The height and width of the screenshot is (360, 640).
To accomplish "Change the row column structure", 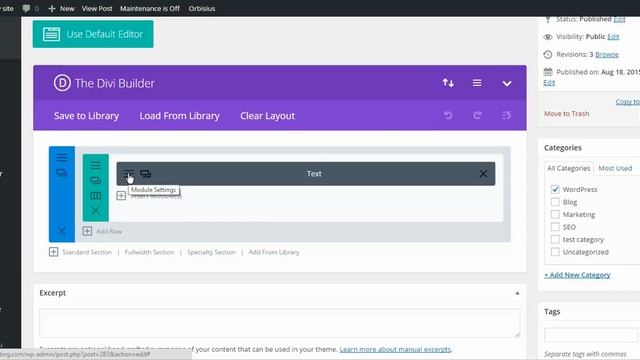I will (96, 196).
